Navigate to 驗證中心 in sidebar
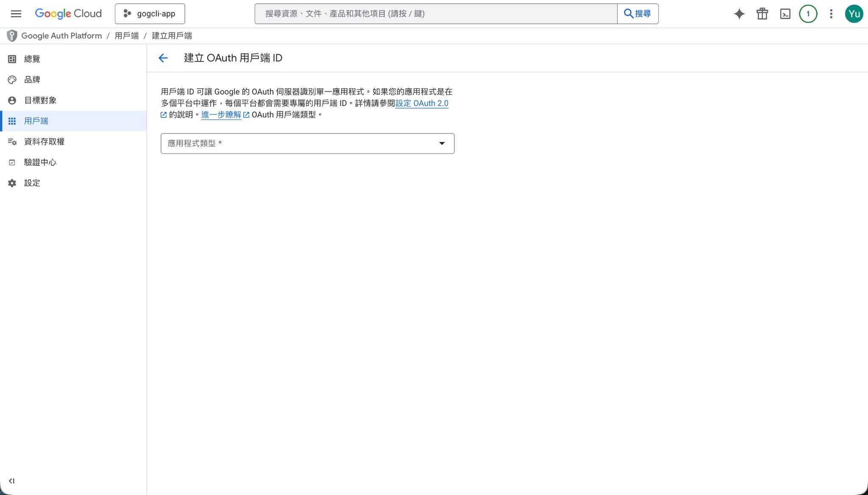 coord(40,162)
